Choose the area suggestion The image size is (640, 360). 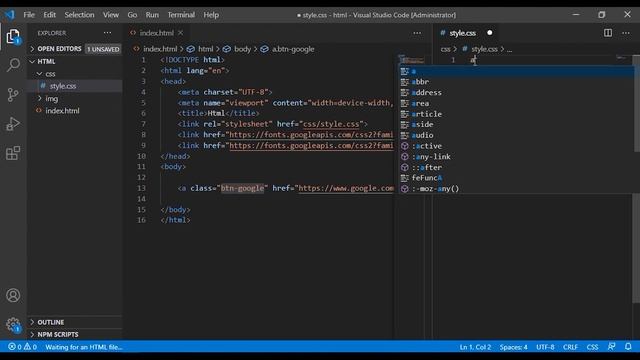pos(516,103)
